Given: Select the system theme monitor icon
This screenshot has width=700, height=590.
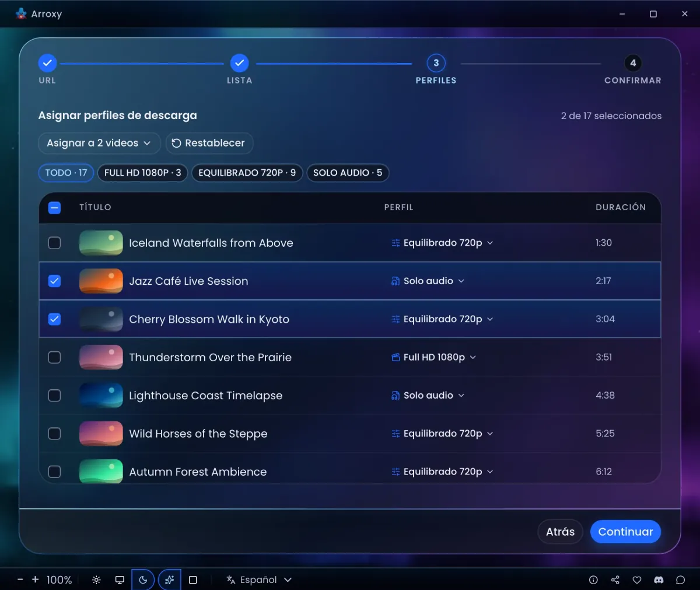Looking at the screenshot, I should (x=120, y=579).
